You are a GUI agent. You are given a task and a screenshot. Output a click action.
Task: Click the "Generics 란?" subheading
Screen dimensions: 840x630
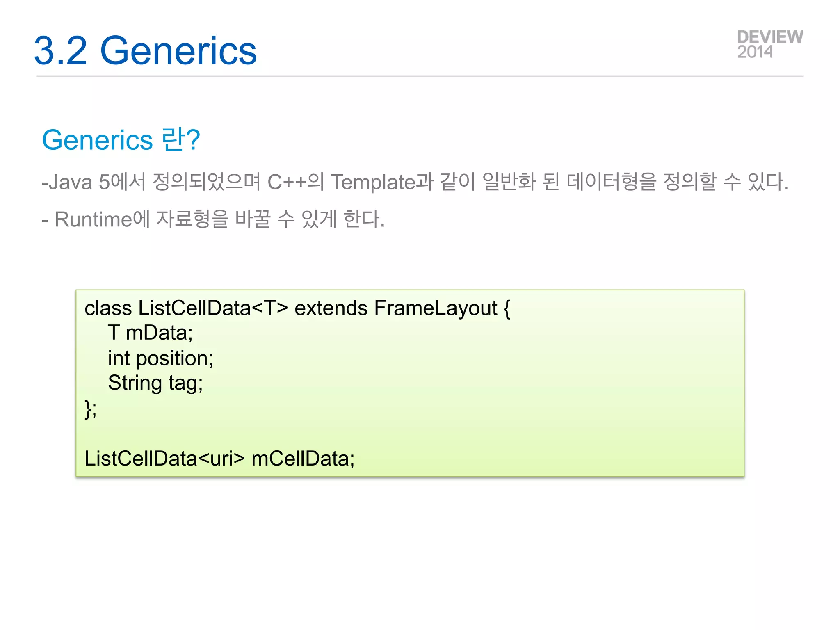(x=121, y=140)
